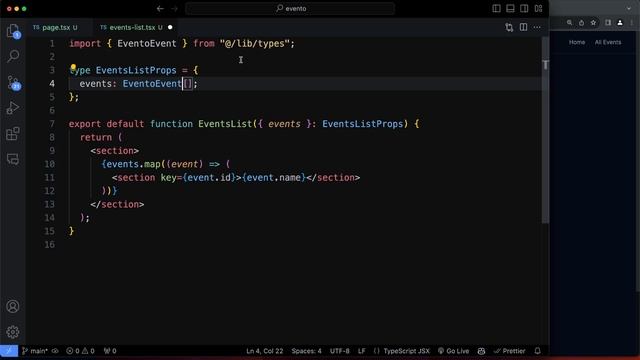Click the return keyword on line 8
The height and width of the screenshot is (360, 640).
96,137
